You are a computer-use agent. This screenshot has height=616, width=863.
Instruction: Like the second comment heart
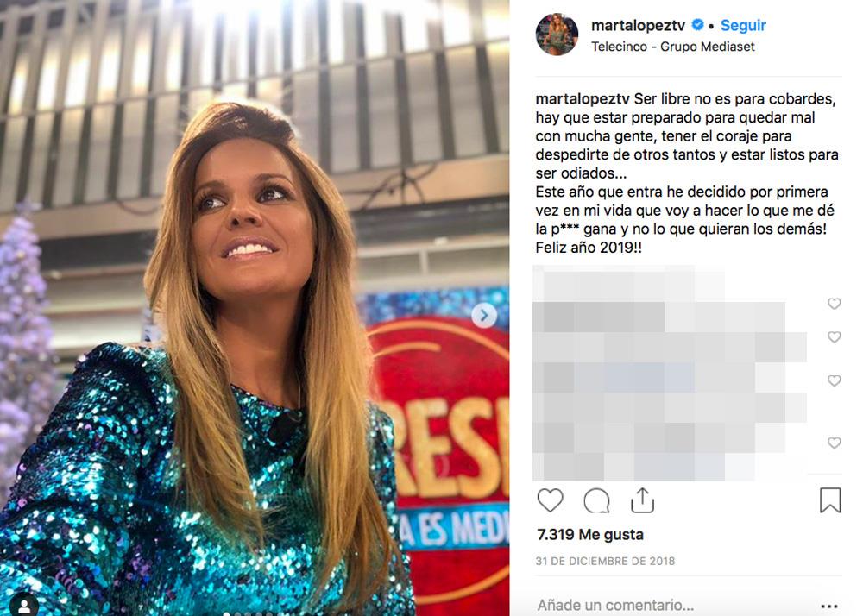click(x=835, y=337)
